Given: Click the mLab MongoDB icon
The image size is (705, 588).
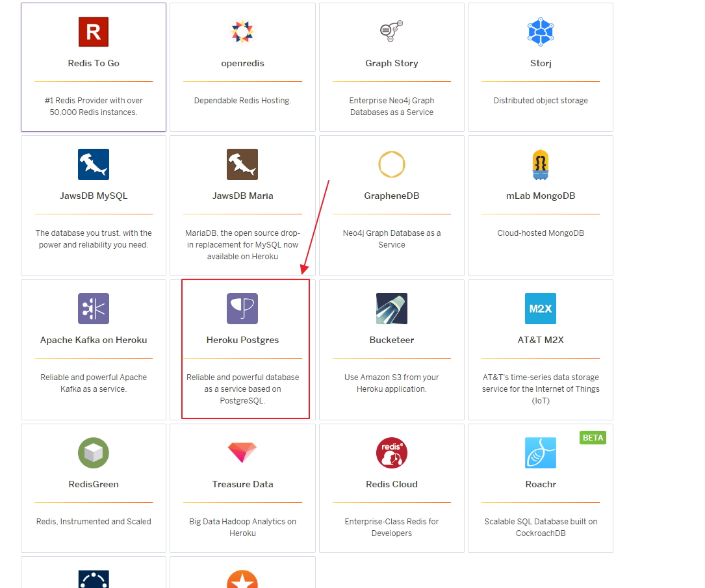Looking at the screenshot, I should [x=541, y=164].
